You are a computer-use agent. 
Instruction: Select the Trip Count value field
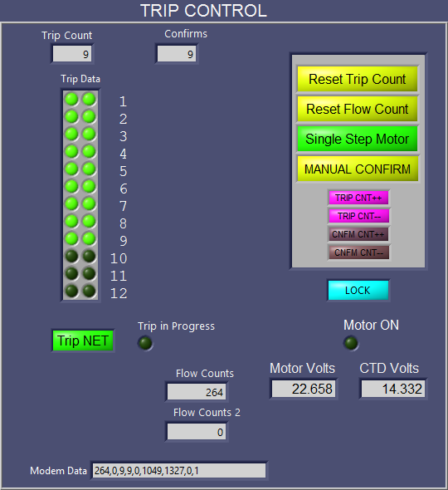click(x=72, y=54)
